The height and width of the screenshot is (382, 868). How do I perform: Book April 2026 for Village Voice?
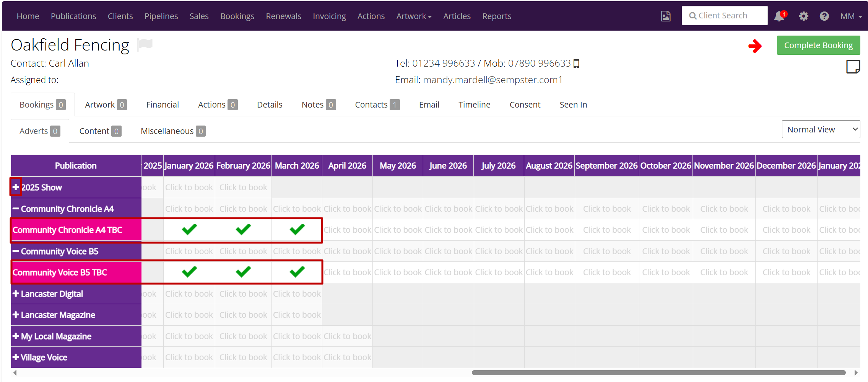tap(347, 357)
